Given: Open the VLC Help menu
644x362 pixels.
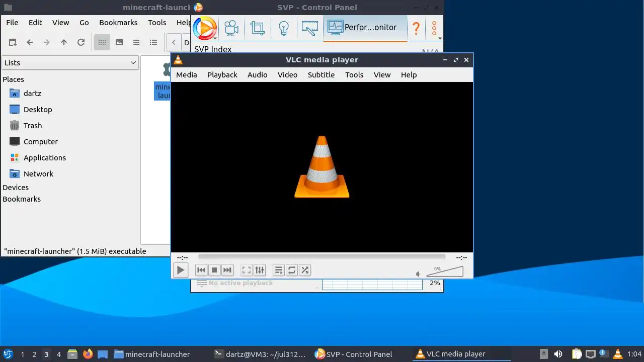Looking at the screenshot, I should [409, 74].
